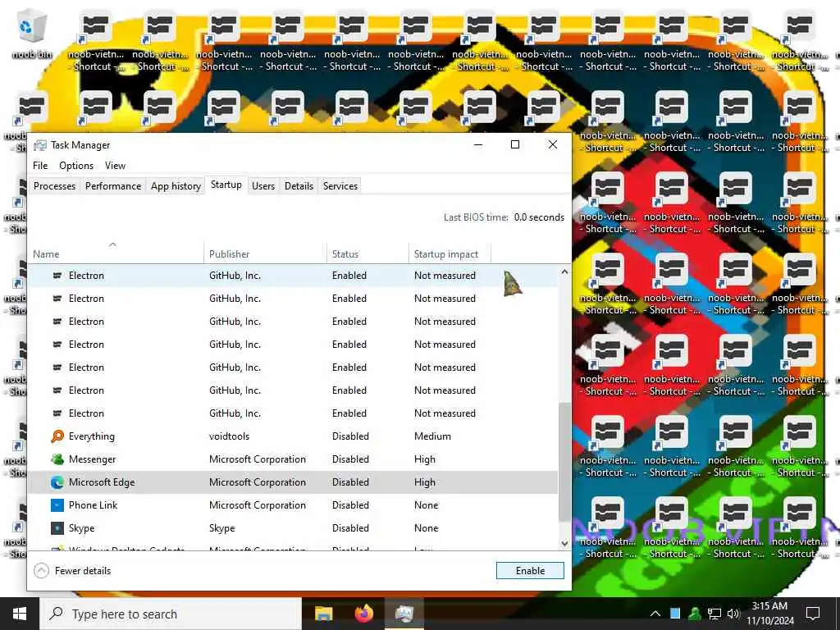Click the Phone Link icon in startup list

57,505
